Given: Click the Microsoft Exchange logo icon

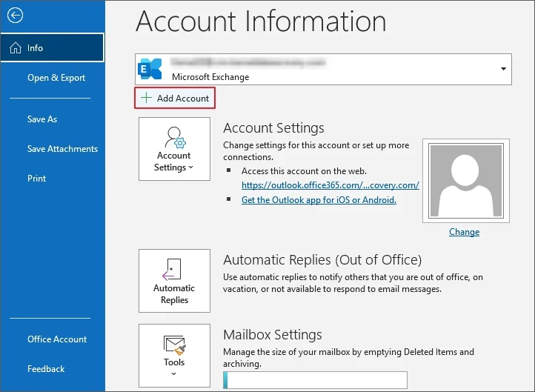Looking at the screenshot, I should [150, 69].
